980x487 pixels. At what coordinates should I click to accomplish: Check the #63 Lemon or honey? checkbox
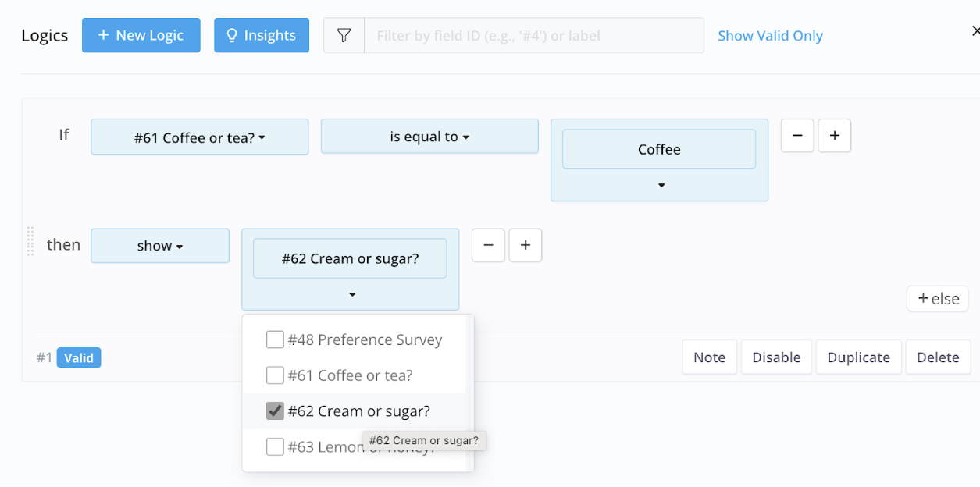click(x=275, y=446)
